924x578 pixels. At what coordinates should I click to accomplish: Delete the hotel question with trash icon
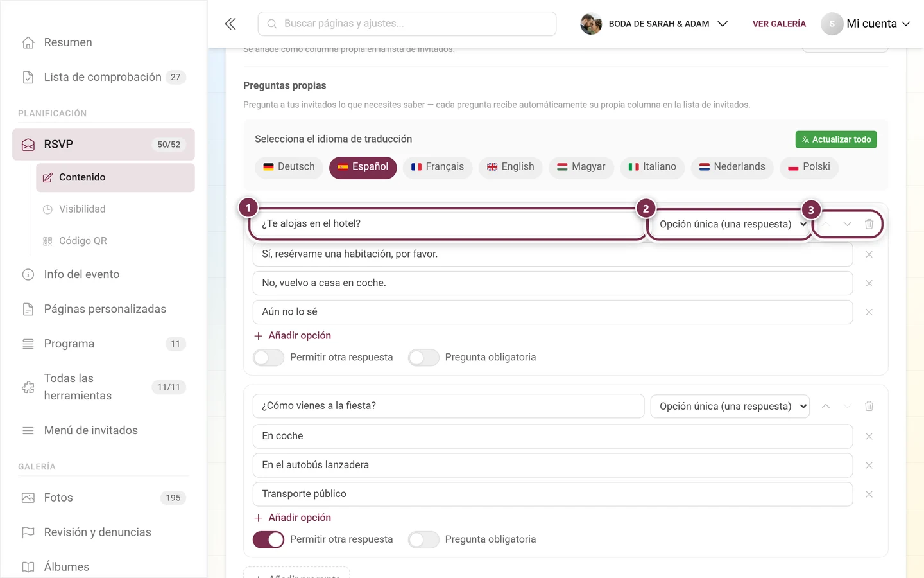(869, 224)
